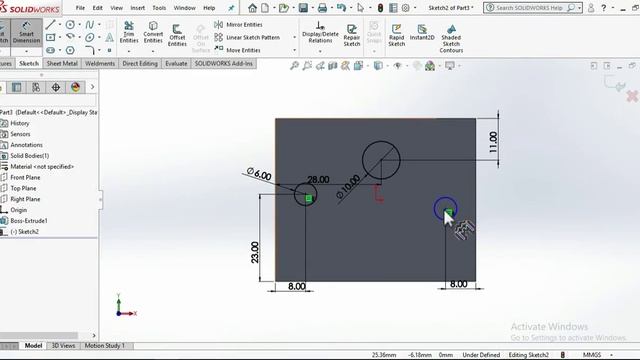This screenshot has height=360, width=640.
Task: Toggle Smart Dimension tool
Action: pos(26,32)
